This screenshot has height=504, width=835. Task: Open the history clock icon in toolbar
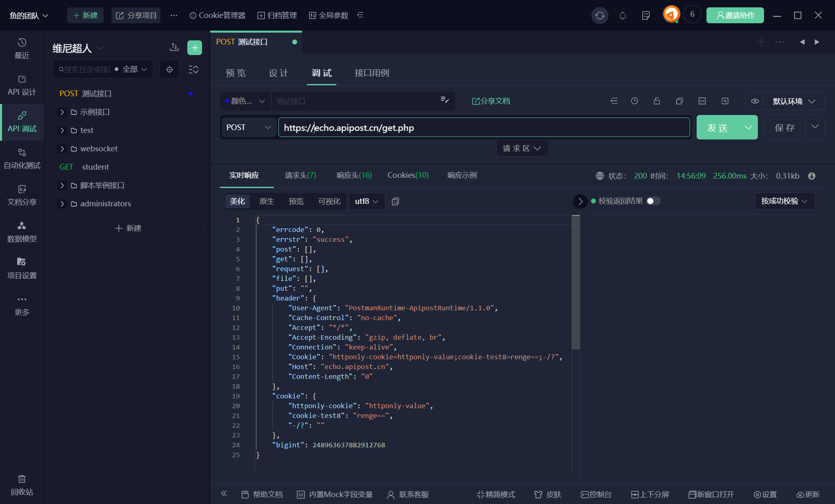pos(634,101)
